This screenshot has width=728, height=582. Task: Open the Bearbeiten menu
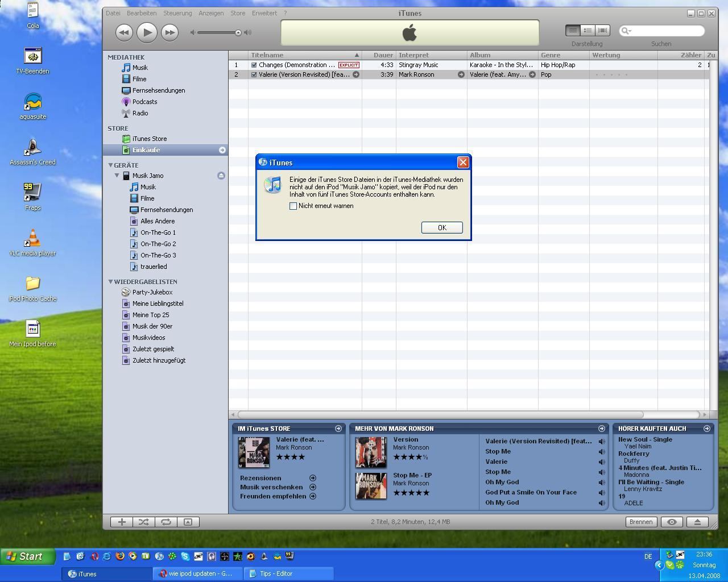click(142, 13)
